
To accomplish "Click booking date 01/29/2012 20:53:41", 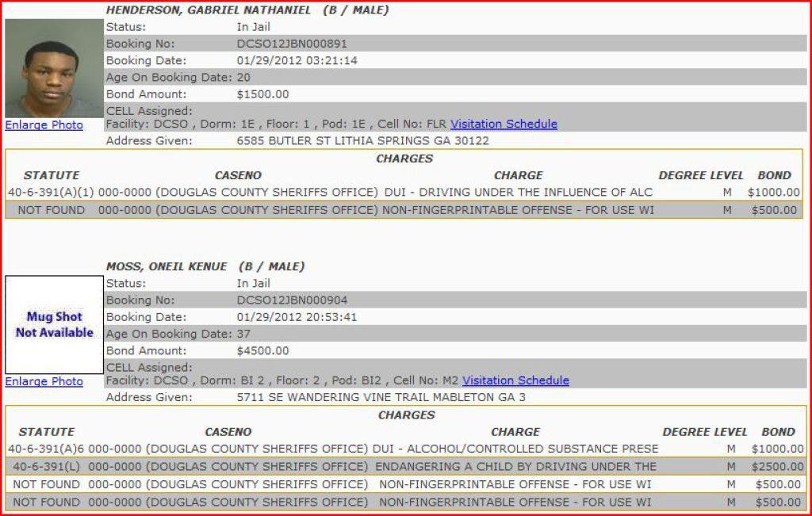I will (297, 317).
